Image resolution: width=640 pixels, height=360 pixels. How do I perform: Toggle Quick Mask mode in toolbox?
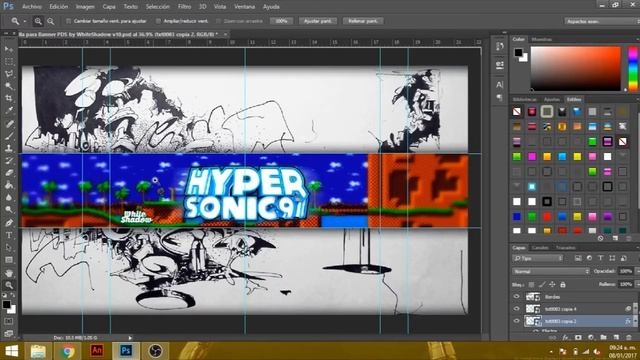(9, 322)
